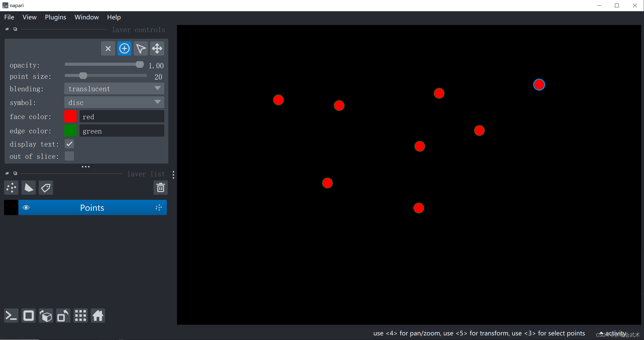Open the View menu

click(x=30, y=17)
